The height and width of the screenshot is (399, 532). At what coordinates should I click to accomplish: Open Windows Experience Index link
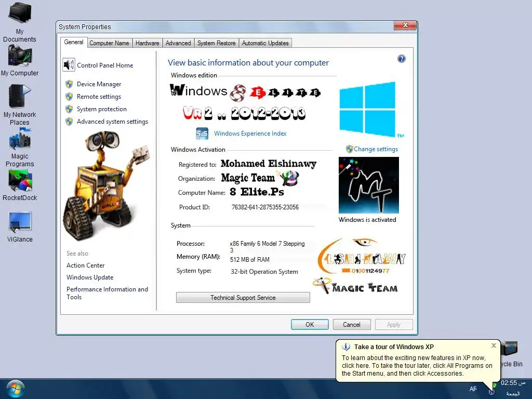point(250,134)
